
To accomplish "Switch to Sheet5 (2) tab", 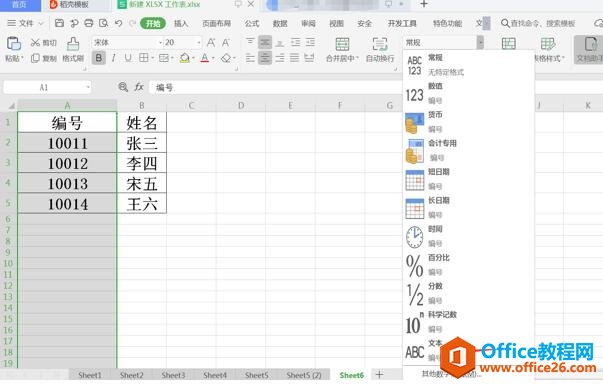I will (x=304, y=375).
